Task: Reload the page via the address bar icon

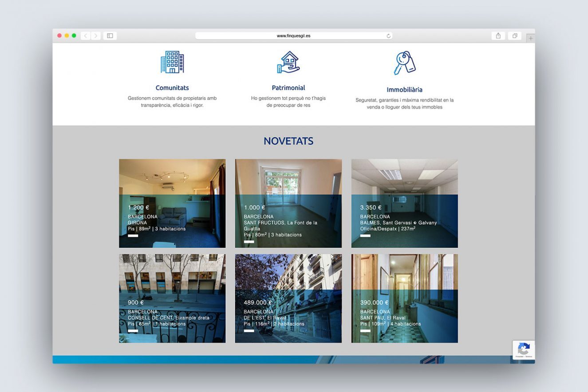Action: point(388,36)
